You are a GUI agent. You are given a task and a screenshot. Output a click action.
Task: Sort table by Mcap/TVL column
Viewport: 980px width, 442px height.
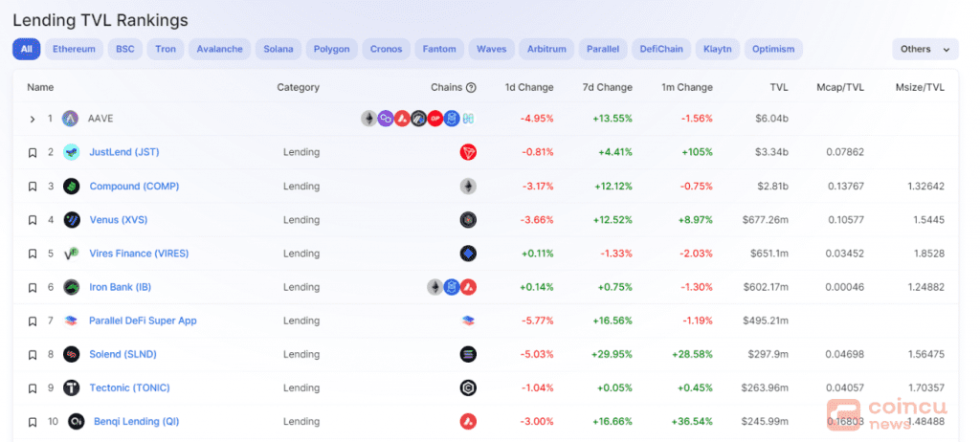840,87
